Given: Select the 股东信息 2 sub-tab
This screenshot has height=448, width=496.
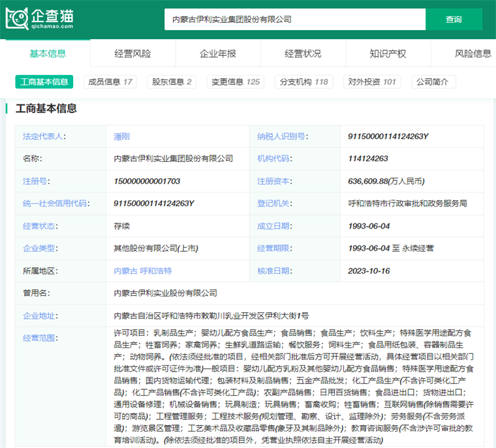Looking at the screenshot, I should (x=172, y=82).
